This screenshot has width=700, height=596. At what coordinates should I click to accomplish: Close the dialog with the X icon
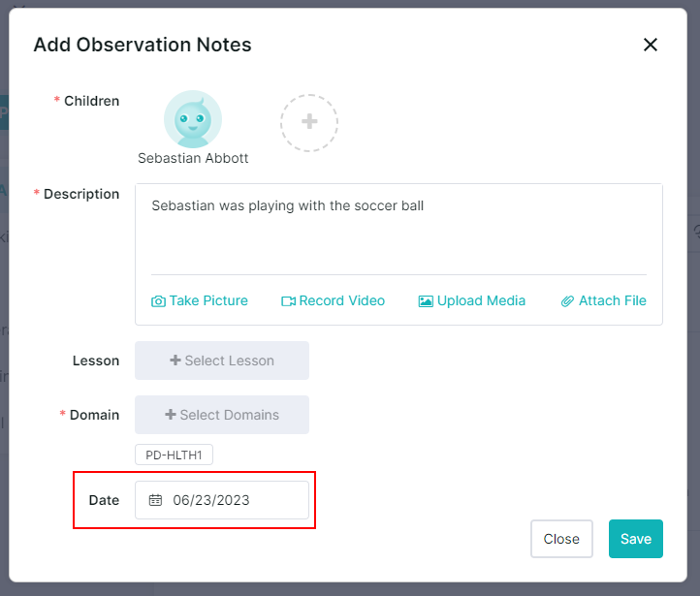651,45
